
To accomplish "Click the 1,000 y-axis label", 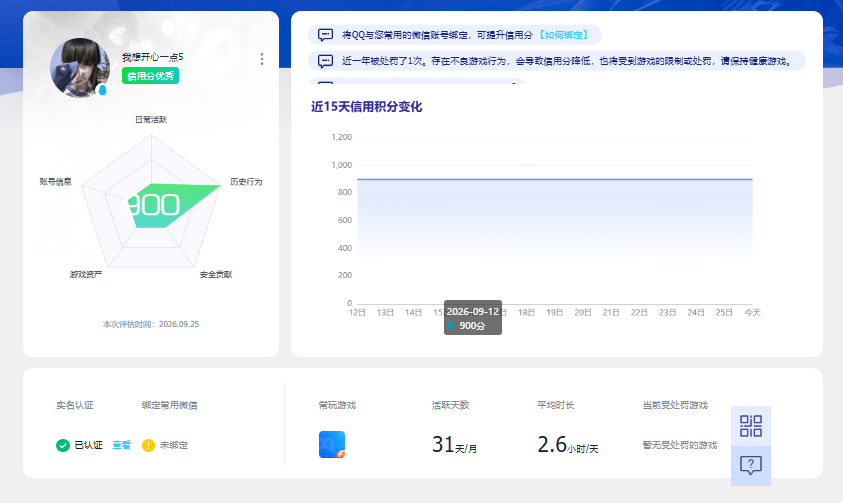I will [x=341, y=165].
